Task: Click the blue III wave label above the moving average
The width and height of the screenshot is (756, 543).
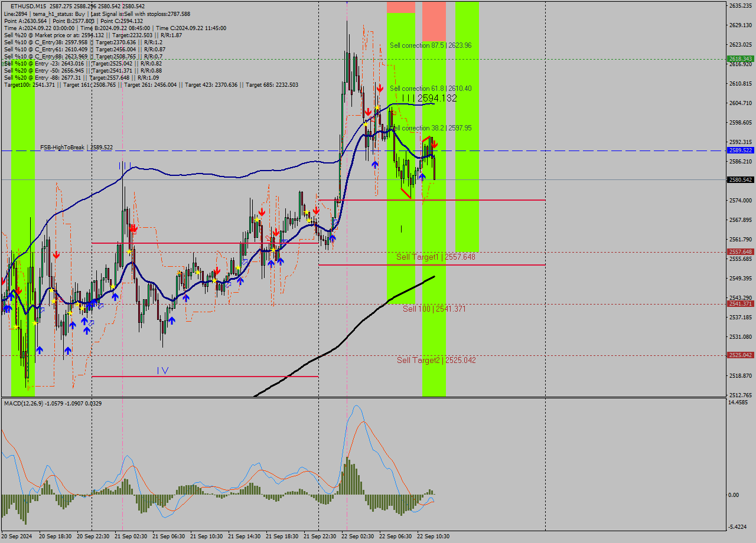Action: coord(124,165)
